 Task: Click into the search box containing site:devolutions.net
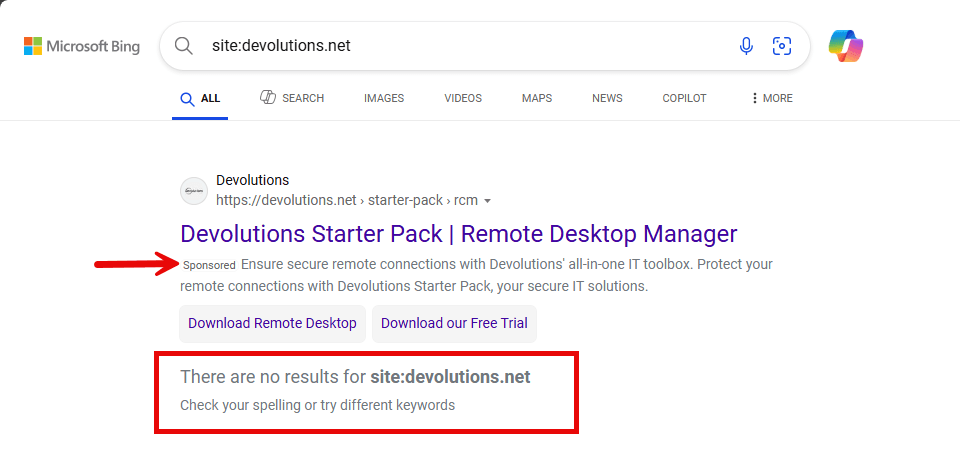click(x=460, y=46)
